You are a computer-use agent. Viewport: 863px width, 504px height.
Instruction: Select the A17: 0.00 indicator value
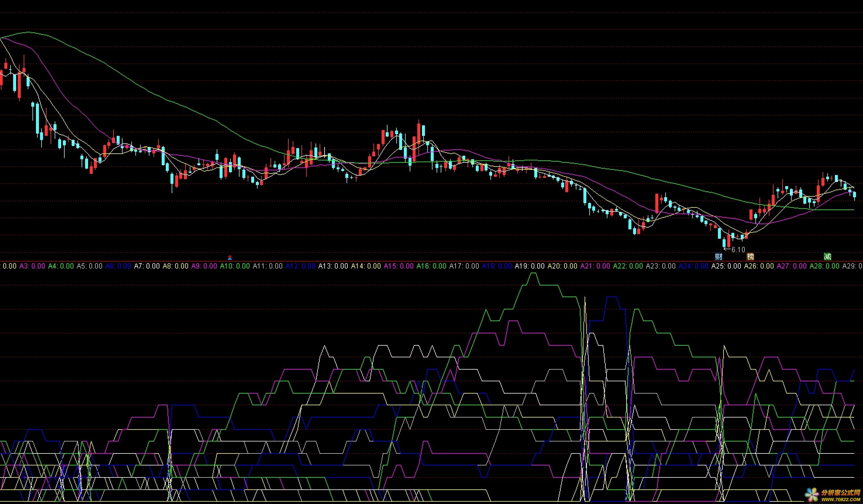pos(464,266)
